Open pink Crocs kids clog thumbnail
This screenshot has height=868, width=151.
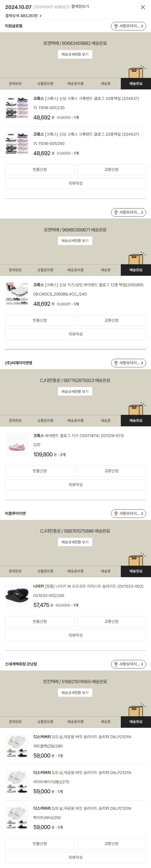[17, 445]
